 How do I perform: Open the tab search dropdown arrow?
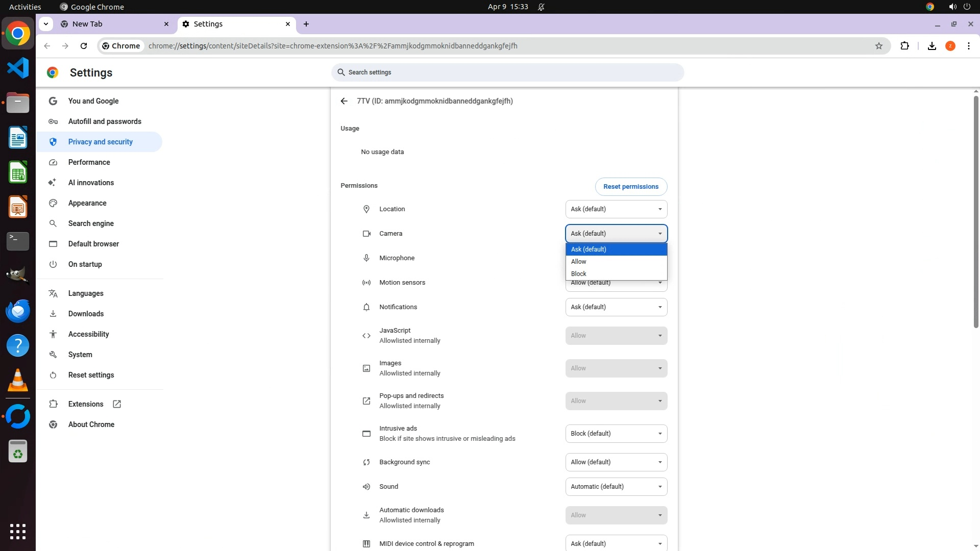pyautogui.click(x=46, y=24)
